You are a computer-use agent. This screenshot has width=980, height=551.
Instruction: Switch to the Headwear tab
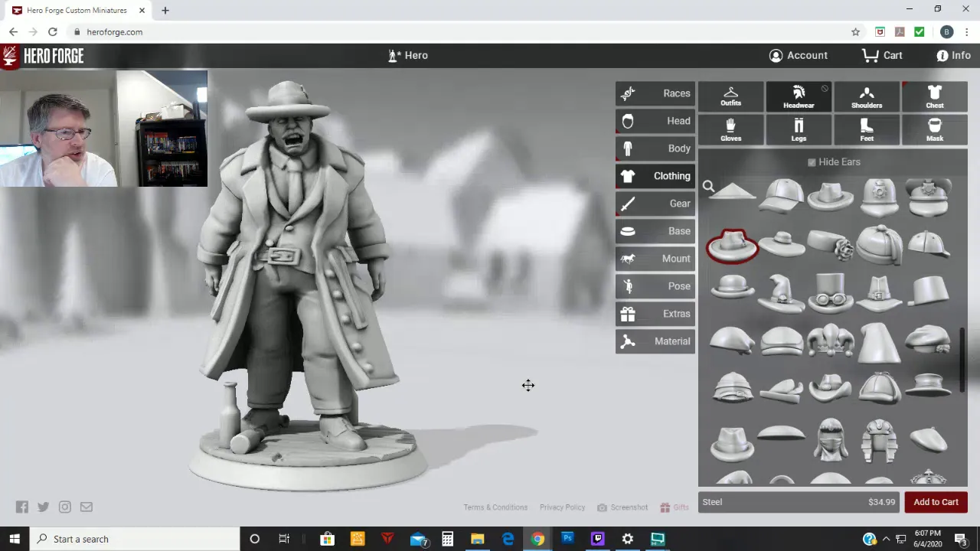tap(799, 96)
